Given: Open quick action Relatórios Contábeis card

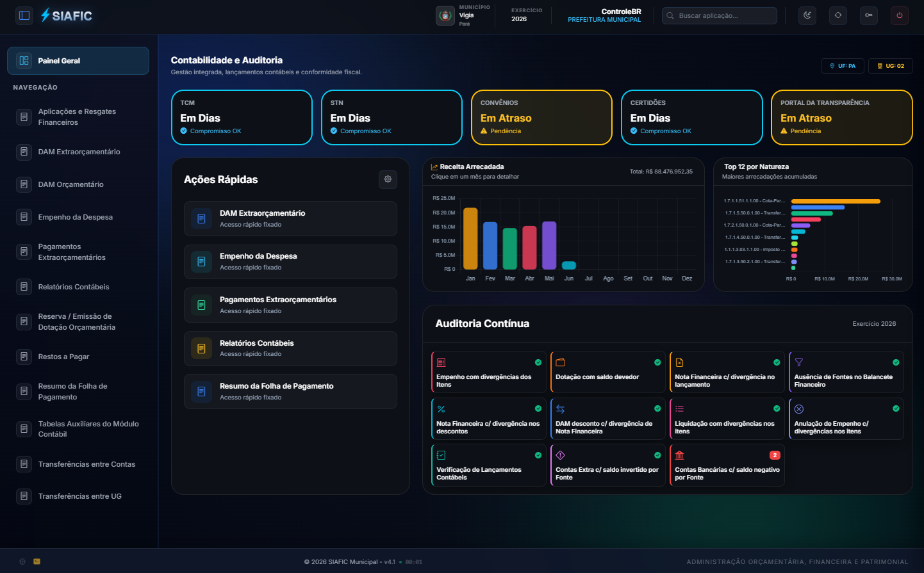Looking at the screenshot, I should click(290, 348).
